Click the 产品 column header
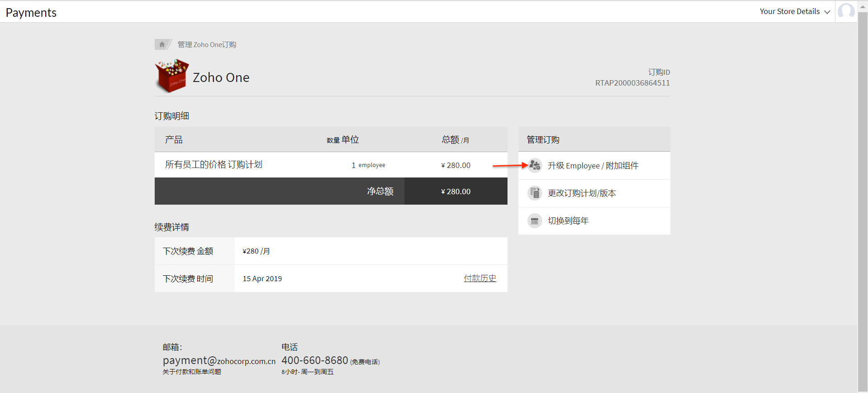This screenshot has height=393, width=868. (x=174, y=140)
